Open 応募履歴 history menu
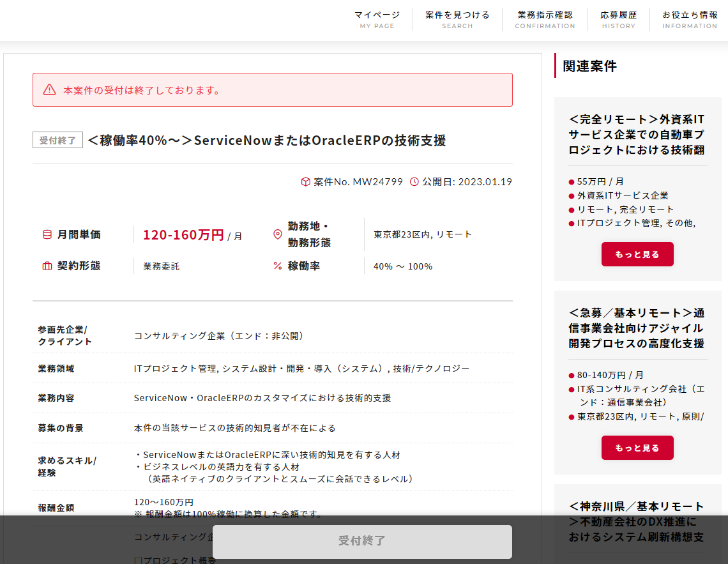Image resolution: width=728 pixels, height=564 pixels. pyautogui.click(x=618, y=20)
